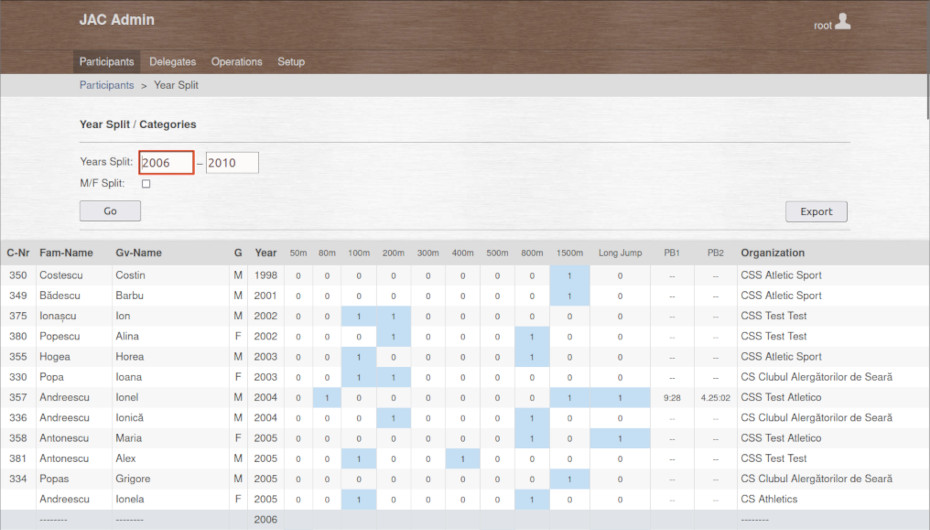
Task: Open the Delegates menu tab
Action: pos(173,62)
